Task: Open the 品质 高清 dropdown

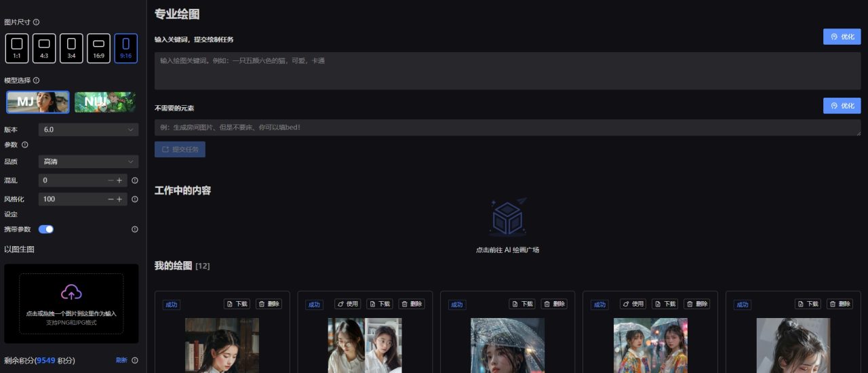Action: tap(88, 161)
